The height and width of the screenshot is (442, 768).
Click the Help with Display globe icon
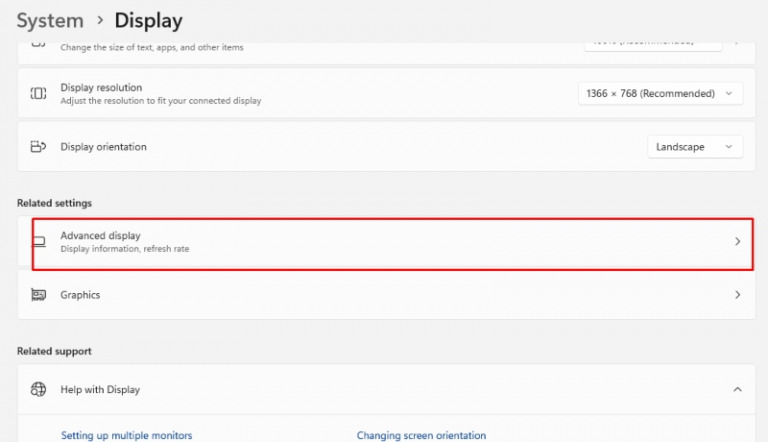[38, 389]
